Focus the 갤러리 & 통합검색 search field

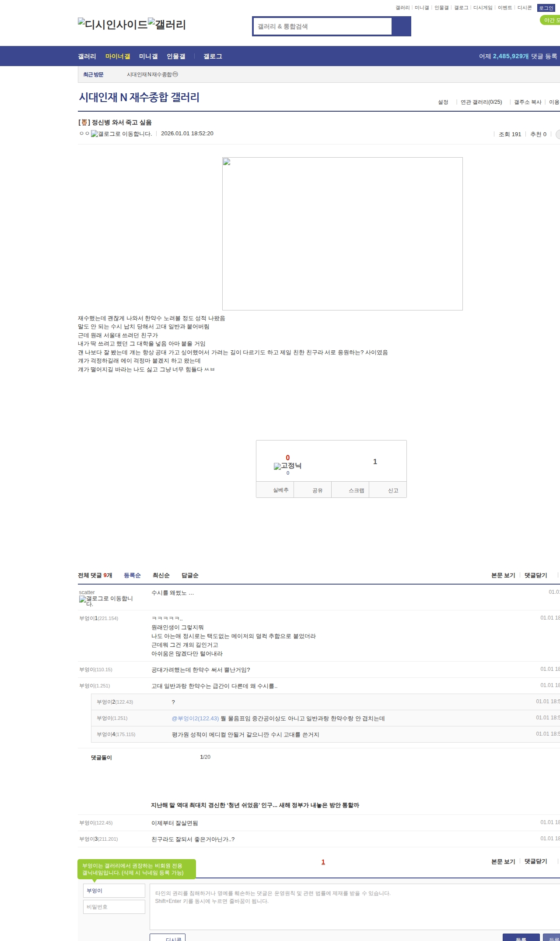click(323, 26)
